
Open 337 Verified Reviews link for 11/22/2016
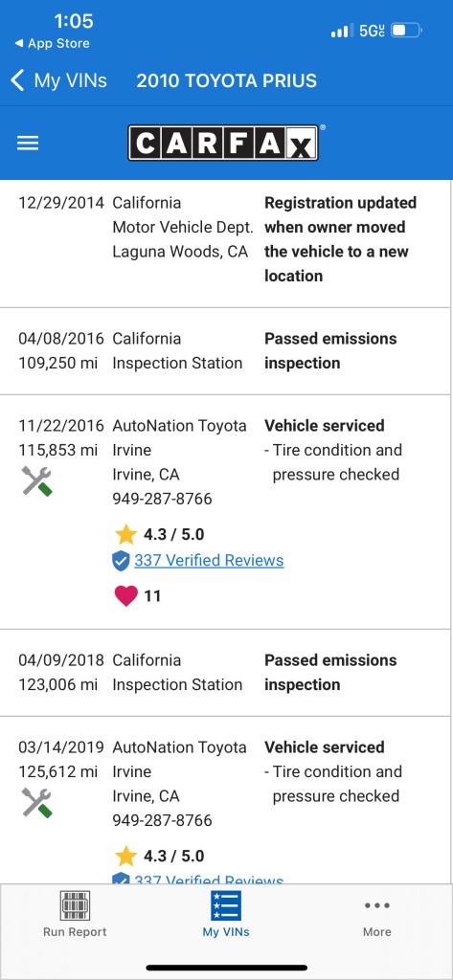coord(209,561)
